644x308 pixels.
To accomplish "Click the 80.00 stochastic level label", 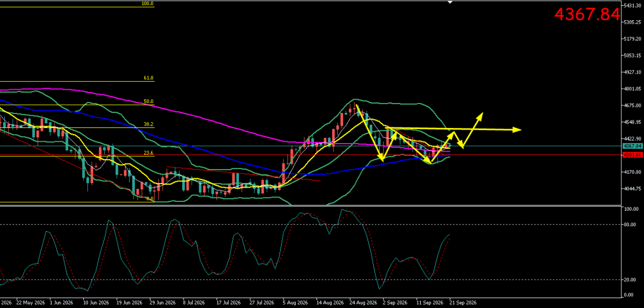I will (631, 225).
